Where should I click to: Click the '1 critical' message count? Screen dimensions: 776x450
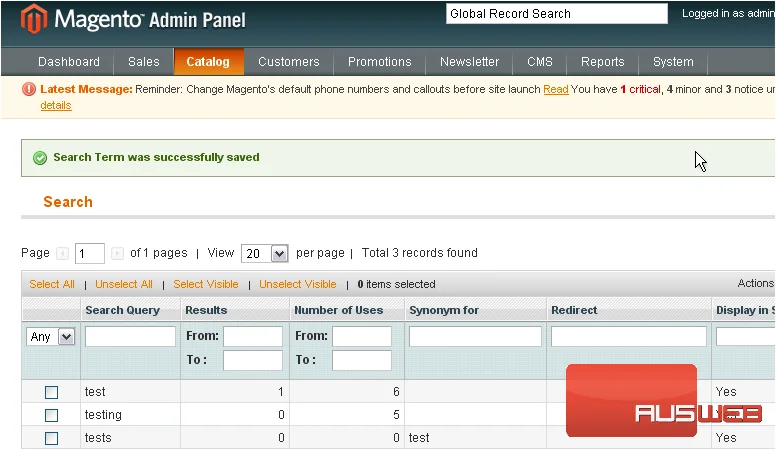(x=640, y=90)
